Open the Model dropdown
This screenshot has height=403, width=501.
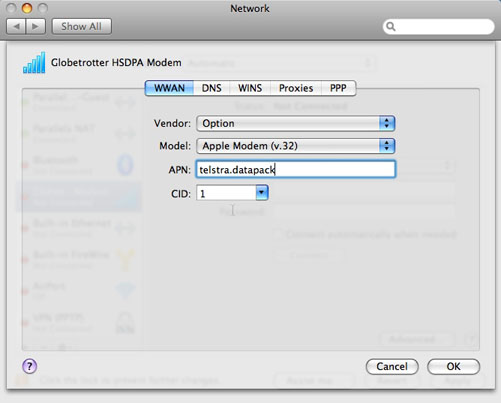pyautogui.click(x=296, y=146)
